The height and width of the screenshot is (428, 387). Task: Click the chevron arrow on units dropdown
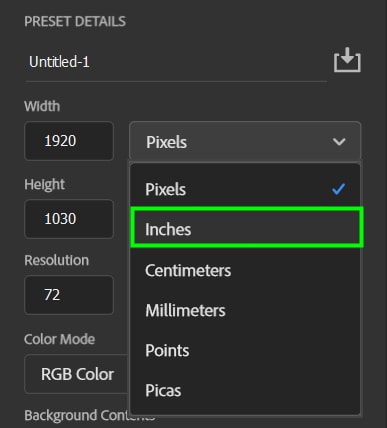tap(339, 142)
